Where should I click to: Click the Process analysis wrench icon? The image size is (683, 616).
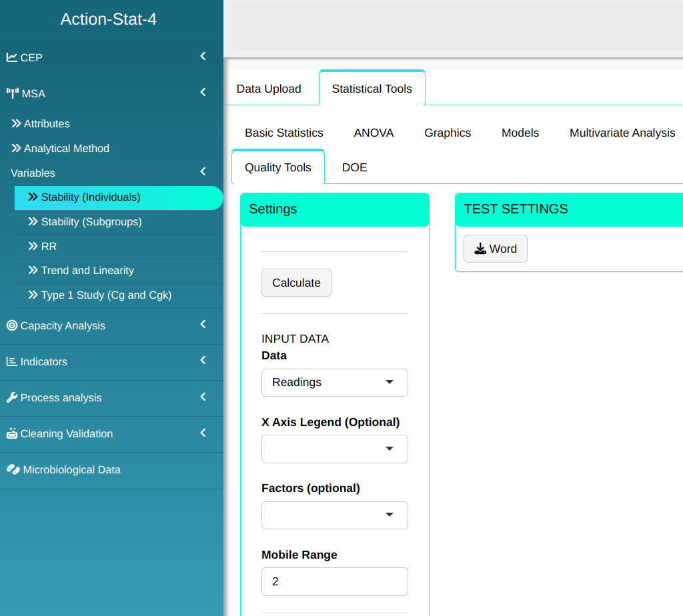point(12,397)
